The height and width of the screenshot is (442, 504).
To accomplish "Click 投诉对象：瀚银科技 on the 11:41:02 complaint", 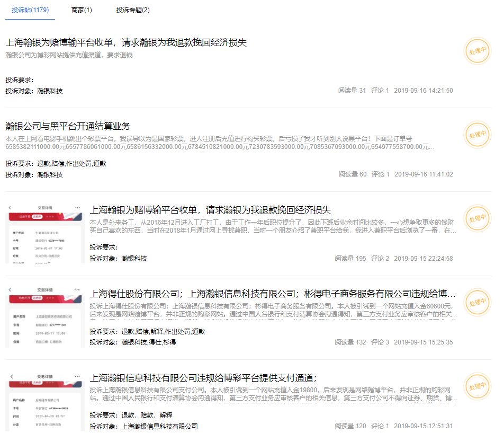I will [x=34, y=175].
